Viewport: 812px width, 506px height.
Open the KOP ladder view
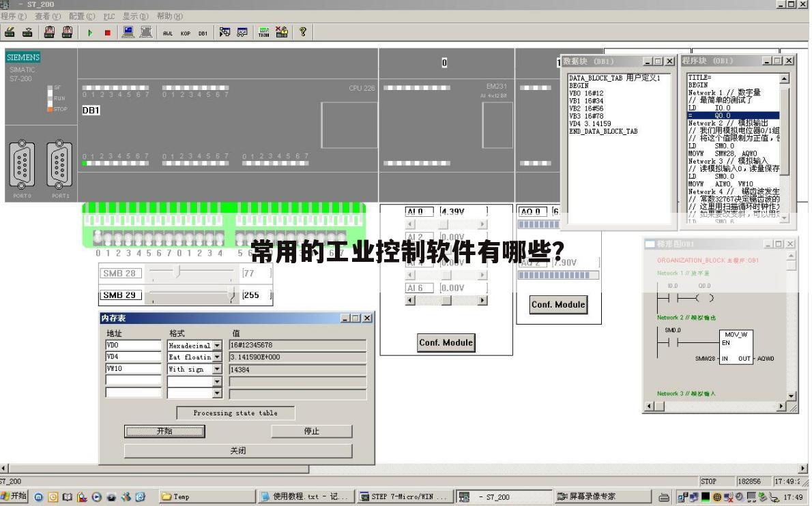(186, 33)
